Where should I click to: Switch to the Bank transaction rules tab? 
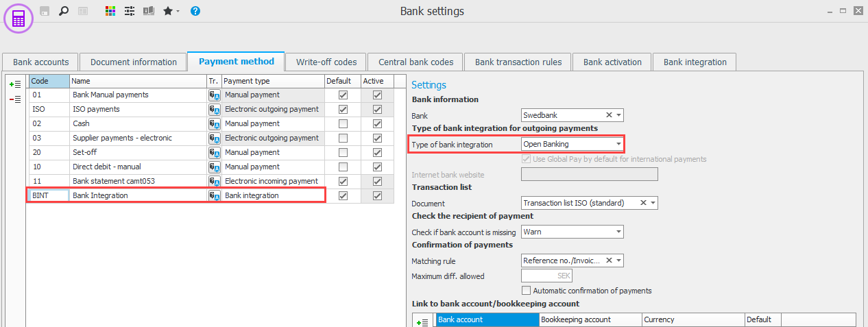tap(518, 62)
